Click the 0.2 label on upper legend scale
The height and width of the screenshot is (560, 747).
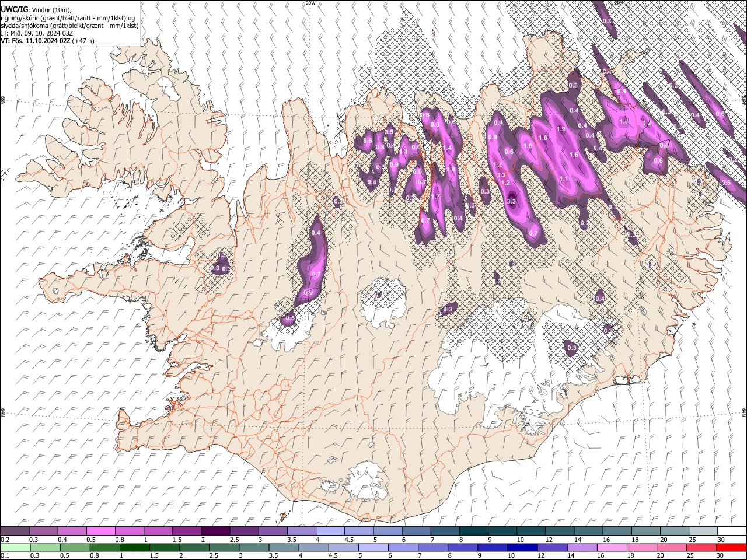coord(5,540)
